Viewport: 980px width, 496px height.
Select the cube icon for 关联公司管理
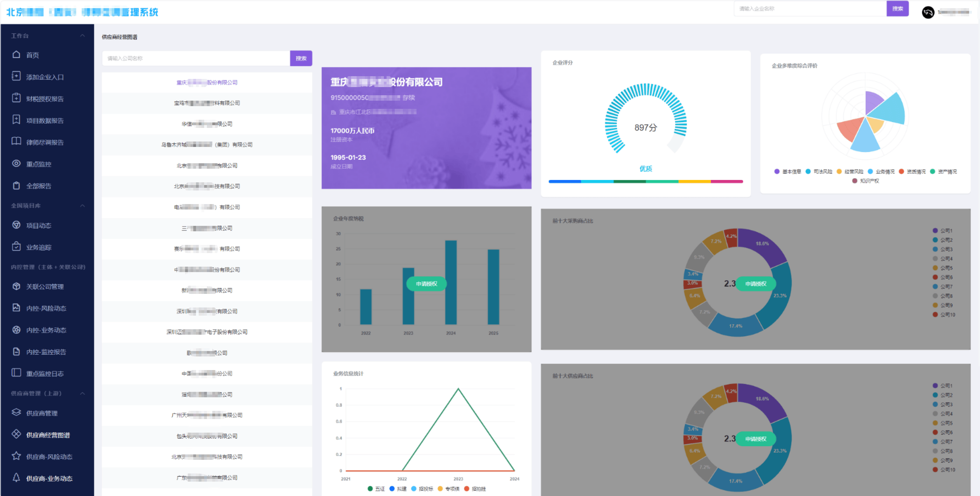click(x=16, y=286)
